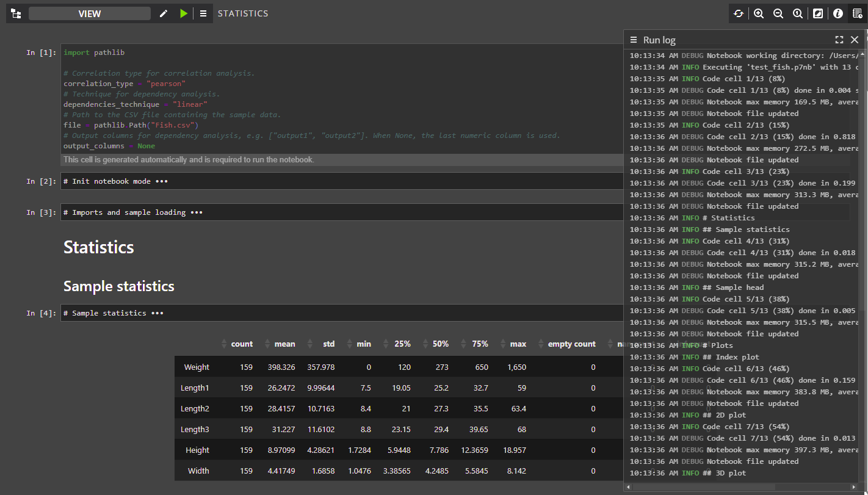The height and width of the screenshot is (495, 868).
Task: Open the notebook info icon
Action: [x=838, y=13]
